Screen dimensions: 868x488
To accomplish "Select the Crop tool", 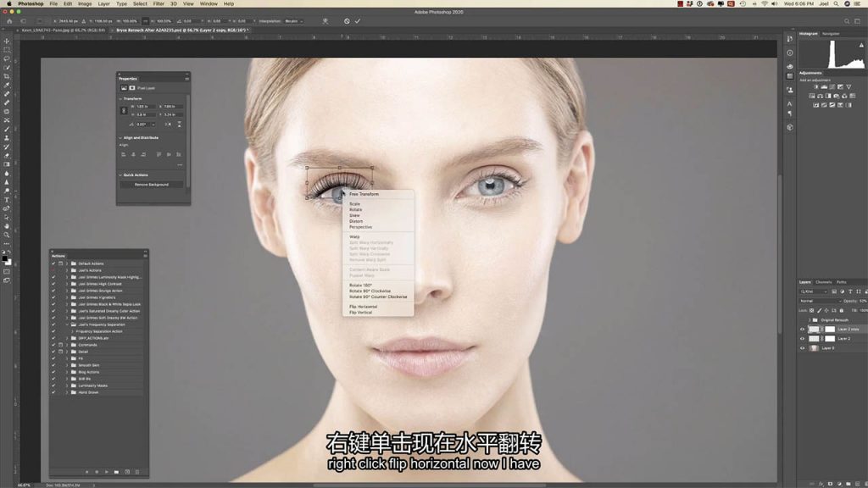I will 7,76.
